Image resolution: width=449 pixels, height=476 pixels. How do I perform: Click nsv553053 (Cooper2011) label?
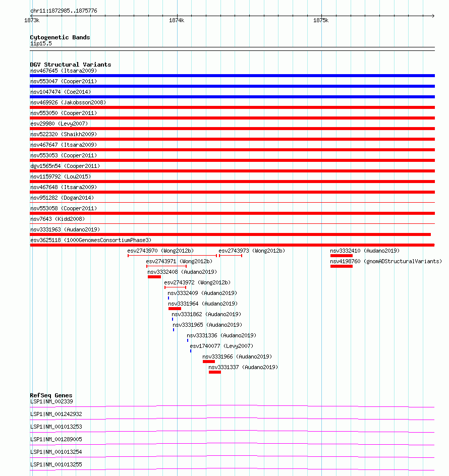click(x=64, y=155)
